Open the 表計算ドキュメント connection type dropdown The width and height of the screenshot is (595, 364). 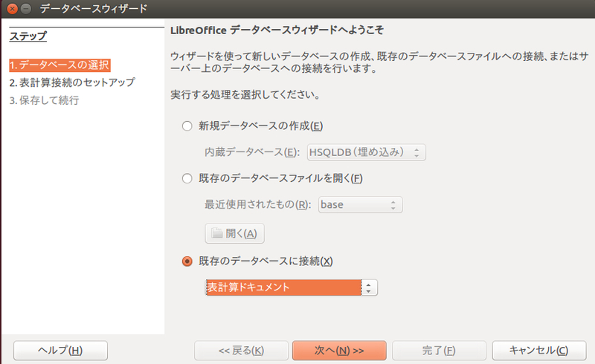[291, 287]
